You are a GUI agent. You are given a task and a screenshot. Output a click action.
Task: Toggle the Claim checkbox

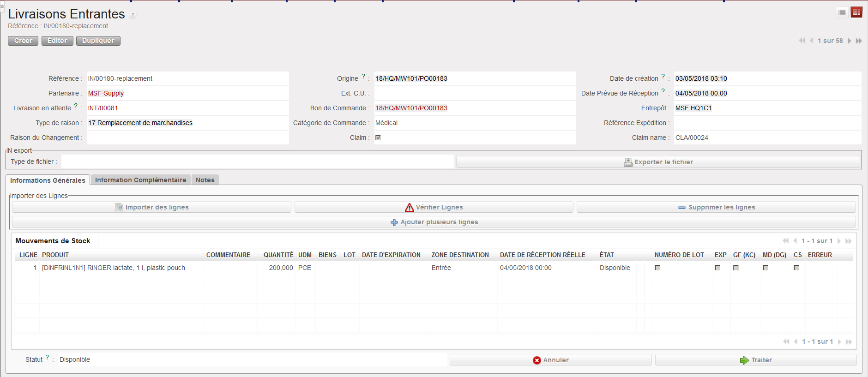(378, 138)
